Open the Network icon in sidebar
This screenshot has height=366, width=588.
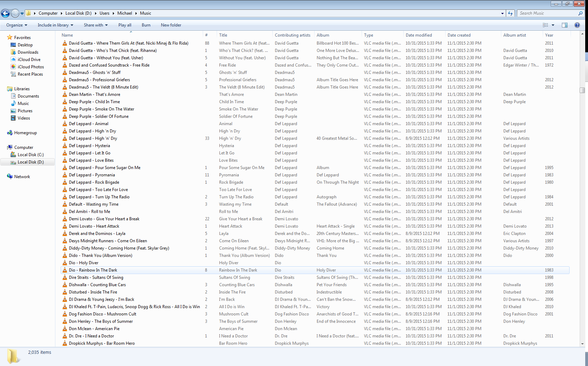pyautogui.click(x=10, y=177)
